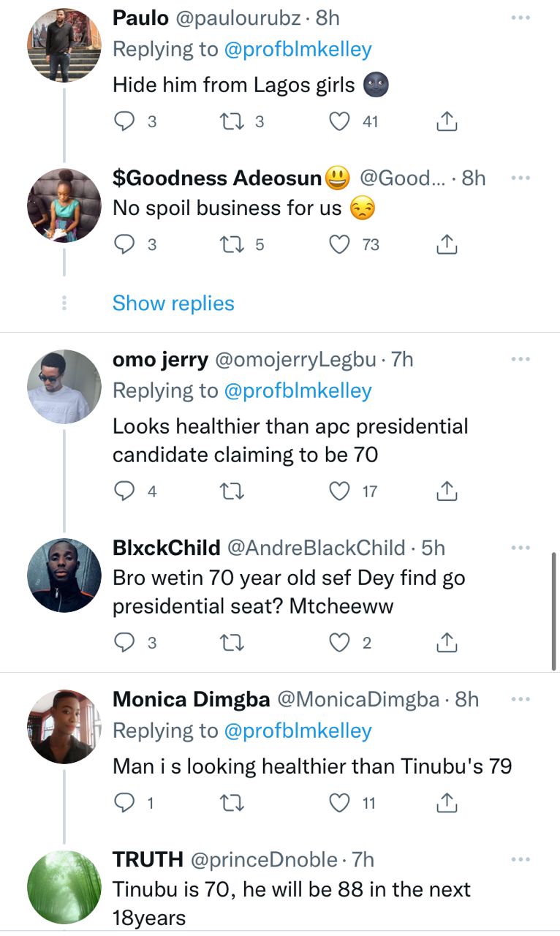Screen dimensions: 560x936
Task: Open more options on Monica Dimgba's tweet
Action: click(x=521, y=700)
